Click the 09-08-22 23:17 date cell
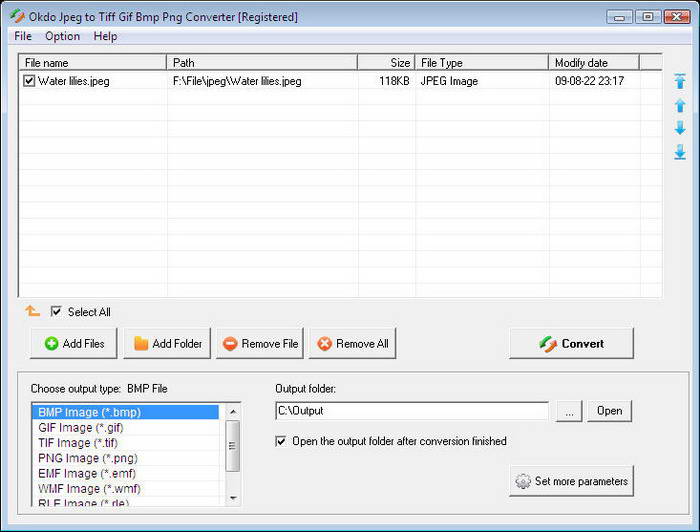 [589, 81]
